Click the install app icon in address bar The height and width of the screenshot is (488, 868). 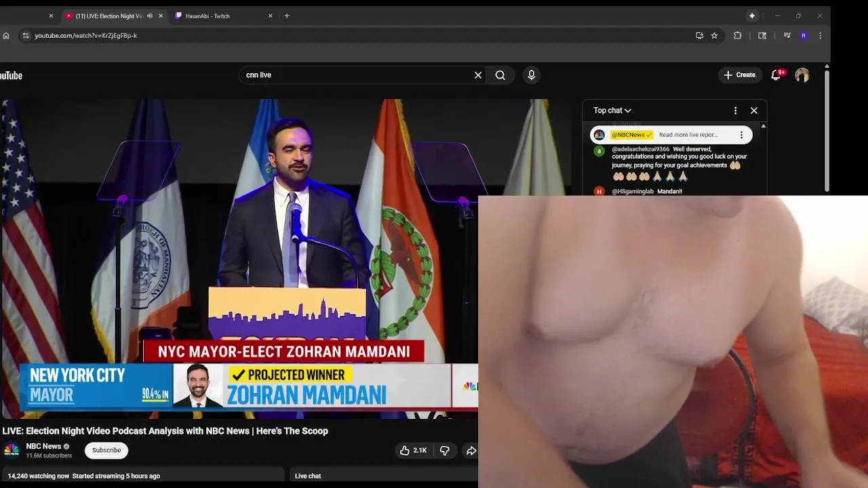[x=699, y=35]
